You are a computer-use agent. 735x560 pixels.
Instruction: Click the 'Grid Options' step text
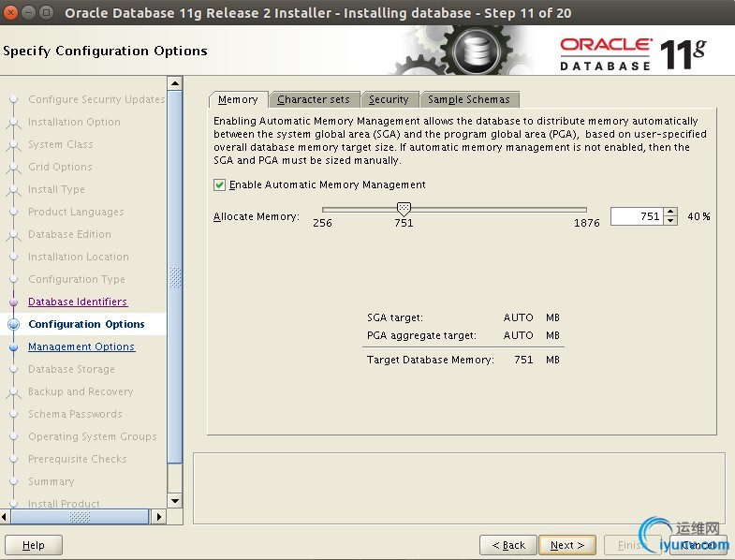[x=60, y=167]
